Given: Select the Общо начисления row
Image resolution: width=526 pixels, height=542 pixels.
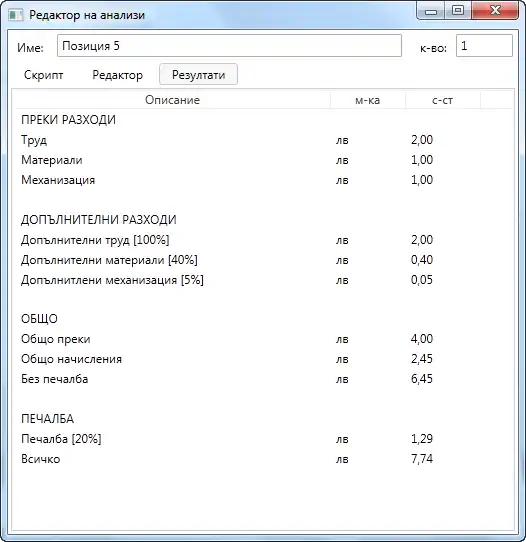Looking at the screenshot, I should point(263,359).
